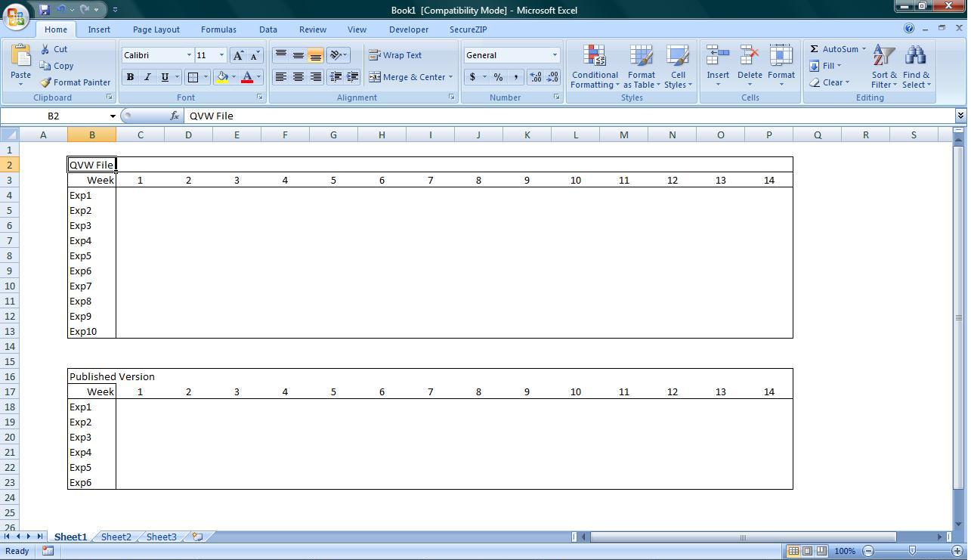
Task: Increase decimal places
Action: click(535, 77)
